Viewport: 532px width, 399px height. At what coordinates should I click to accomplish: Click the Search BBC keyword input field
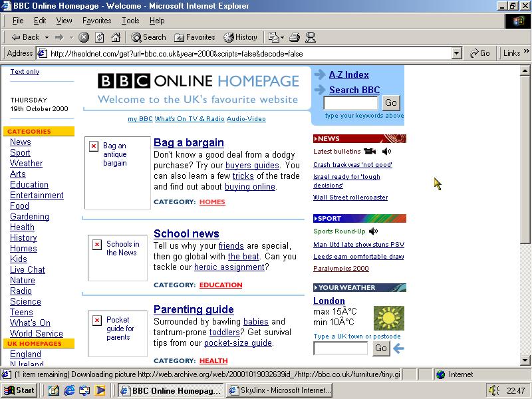[x=350, y=102]
